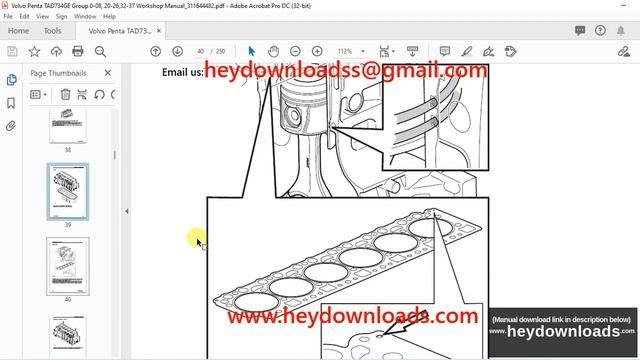Click the Save file icon
The height and width of the screenshot is (360, 640).
(12, 51)
